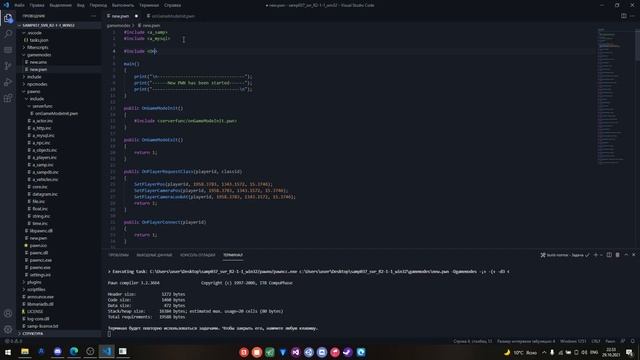Open the Файл menu

[x=19, y=5]
